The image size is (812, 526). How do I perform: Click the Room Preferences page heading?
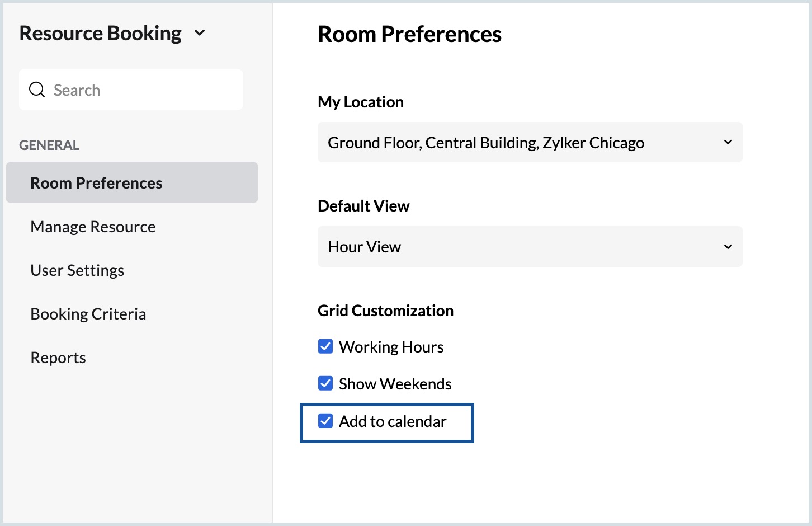pyautogui.click(x=409, y=34)
